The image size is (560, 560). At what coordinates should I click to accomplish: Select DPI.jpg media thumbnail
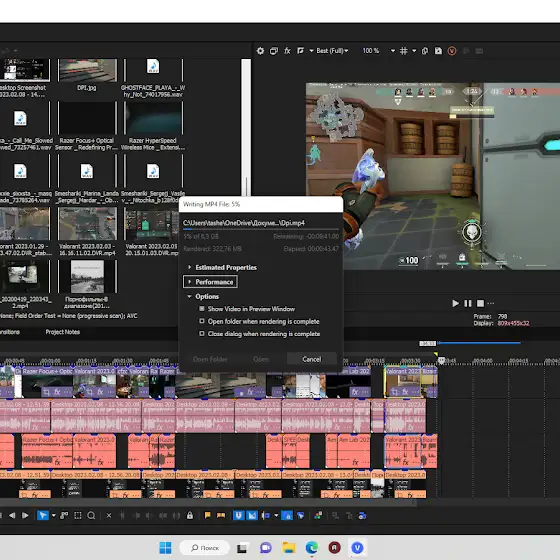tap(87, 70)
